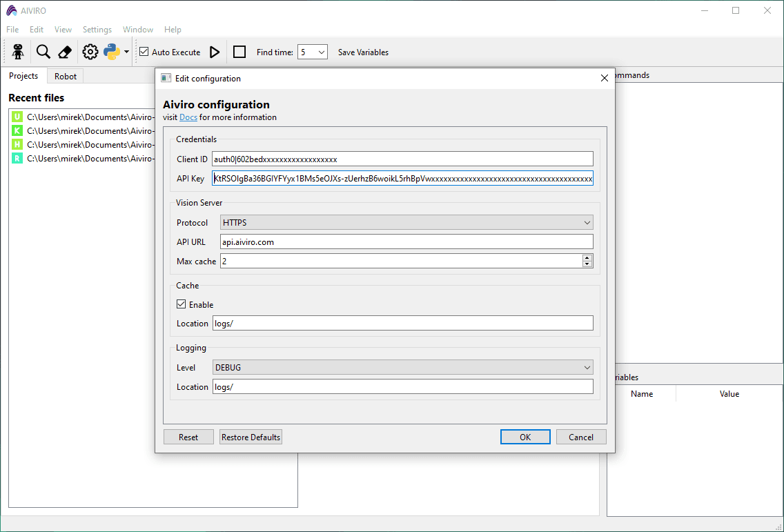This screenshot has height=532, width=784.
Task: Open recent file with U icon
Action: [83, 117]
